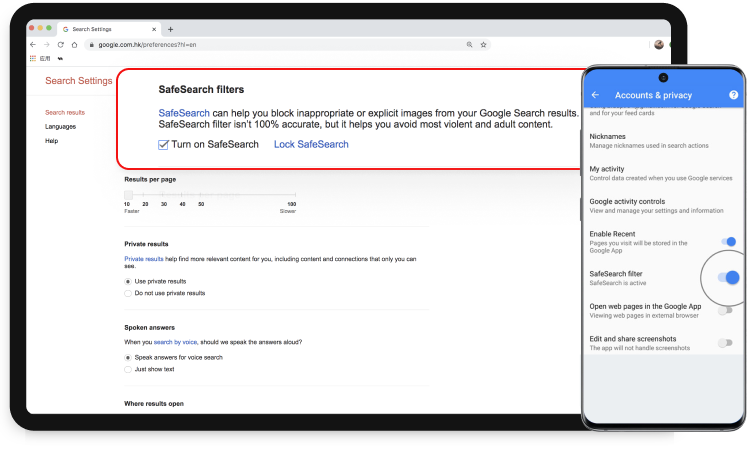
Task: Tap the help question mark icon on phone
Action: point(733,95)
